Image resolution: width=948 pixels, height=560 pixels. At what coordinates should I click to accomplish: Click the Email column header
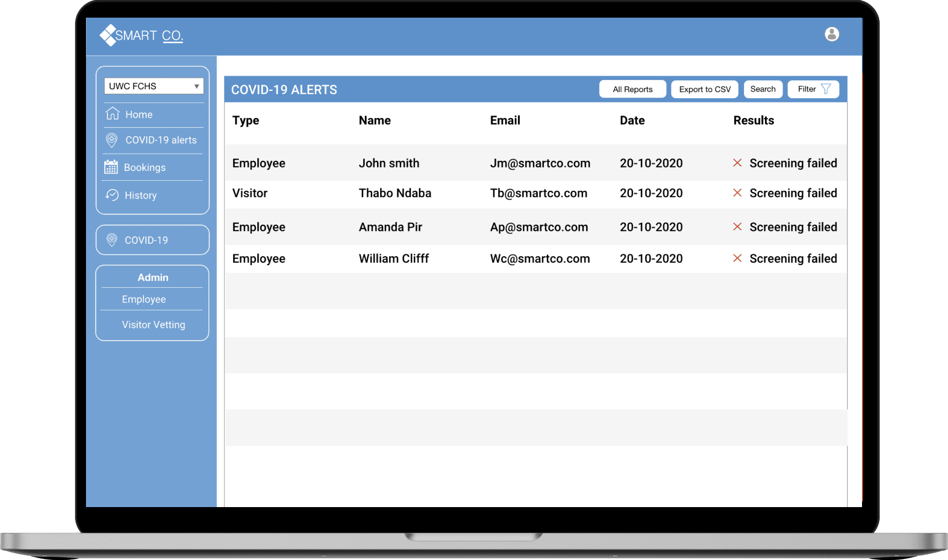tap(505, 120)
